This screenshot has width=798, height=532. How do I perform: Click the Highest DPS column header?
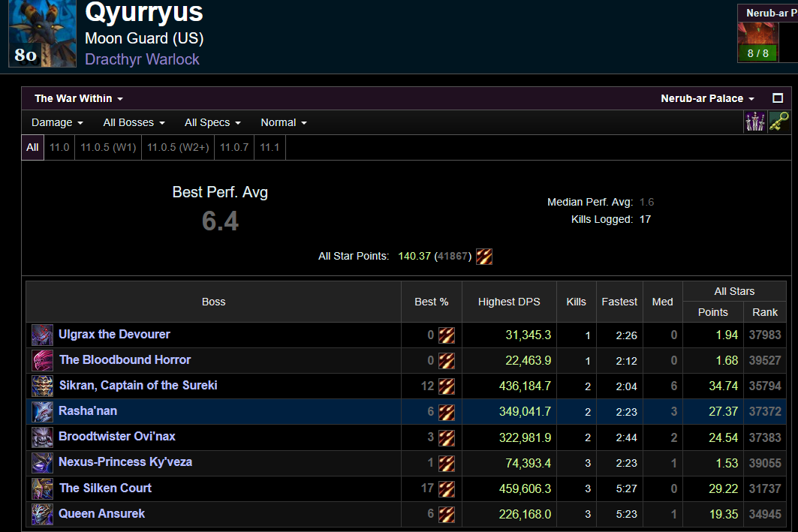click(x=509, y=302)
